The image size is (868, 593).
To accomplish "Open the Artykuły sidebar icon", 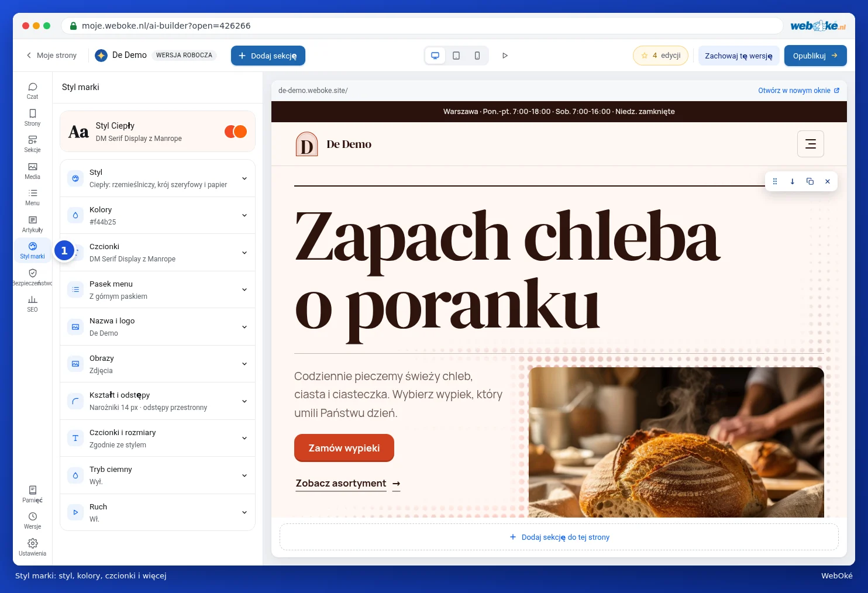I will pyautogui.click(x=33, y=224).
